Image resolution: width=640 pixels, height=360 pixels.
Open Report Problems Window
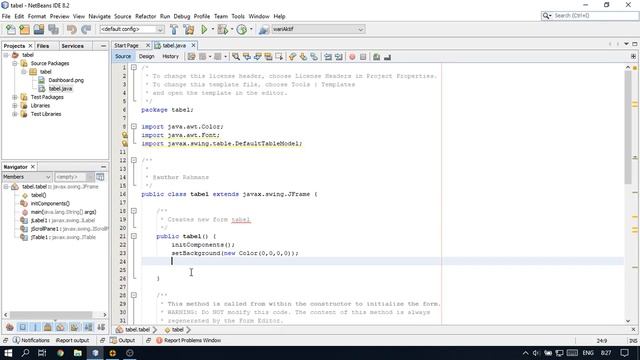(x=188, y=340)
